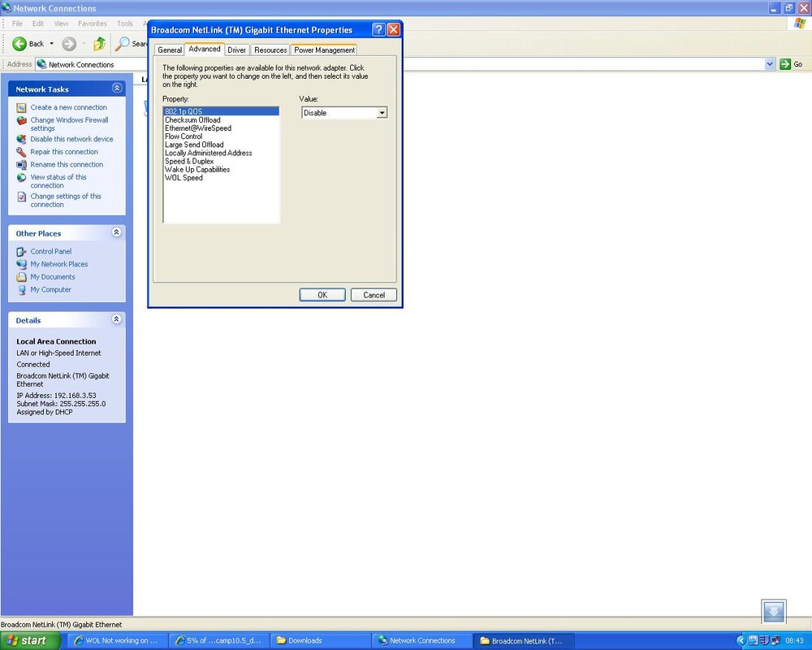Click the Repair this connection icon
This screenshot has height=650, width=812.
pyautogui.click(x=21, y=152)
